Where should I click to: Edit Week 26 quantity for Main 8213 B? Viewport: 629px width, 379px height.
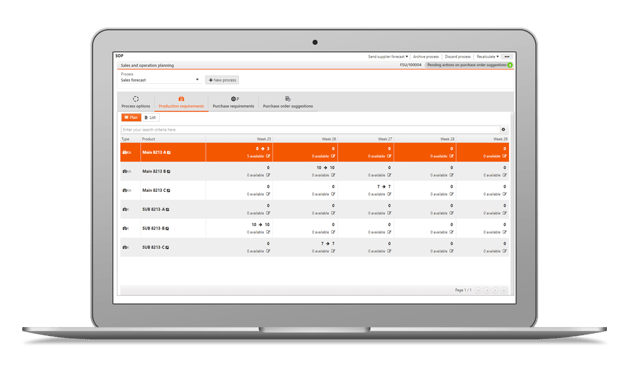point(333,175)
